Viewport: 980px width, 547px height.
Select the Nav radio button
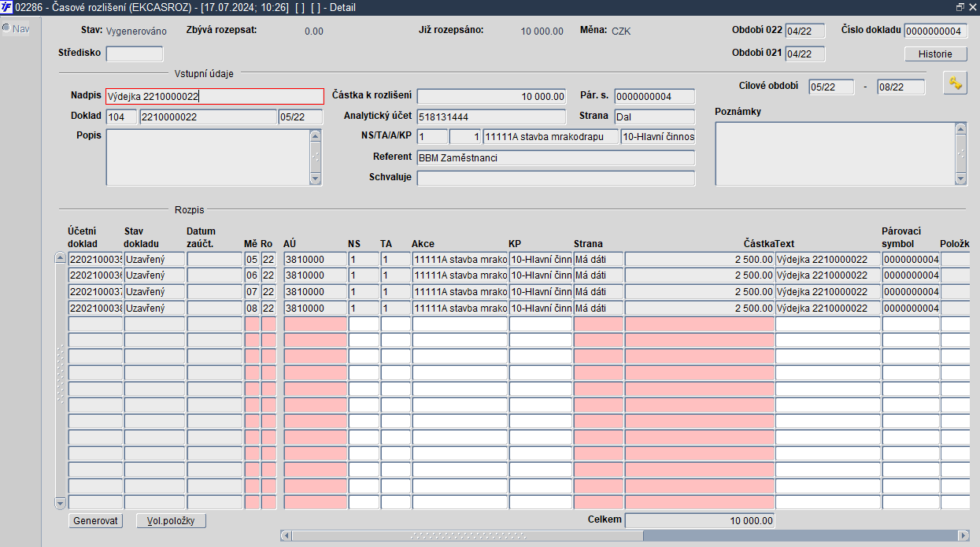point(6,28)
